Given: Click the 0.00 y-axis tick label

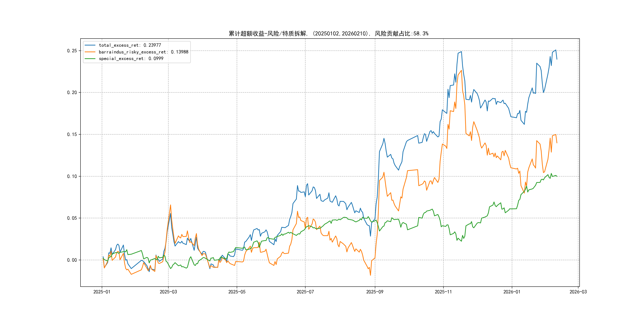Looking at the screenshot, I should (x=72, y=260).
